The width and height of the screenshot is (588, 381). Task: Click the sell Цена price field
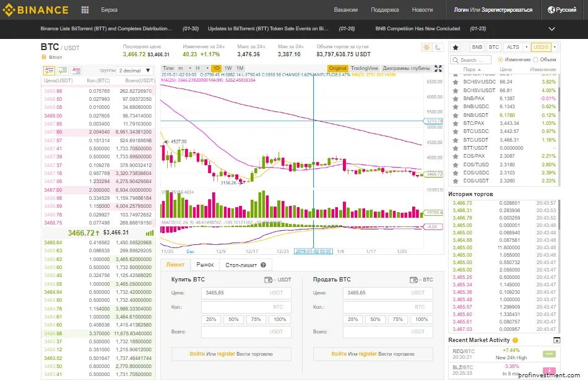(x=387, y=293)
